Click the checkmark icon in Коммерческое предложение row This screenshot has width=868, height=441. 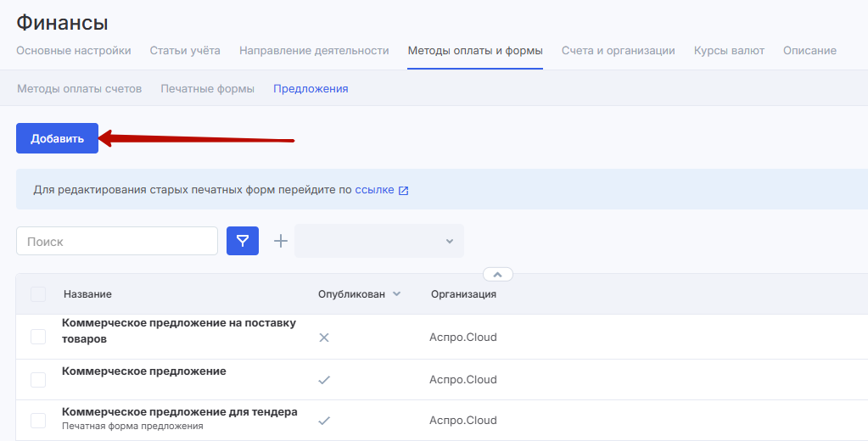point(323,380)
